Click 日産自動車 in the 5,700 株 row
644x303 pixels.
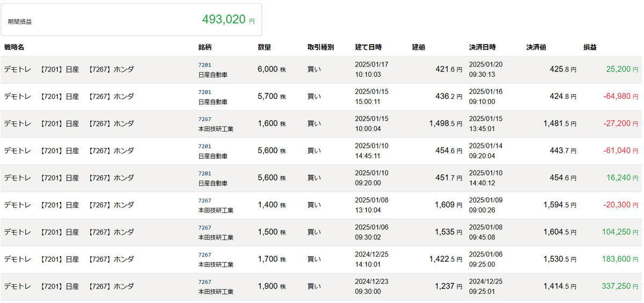(x=213, y=102)
